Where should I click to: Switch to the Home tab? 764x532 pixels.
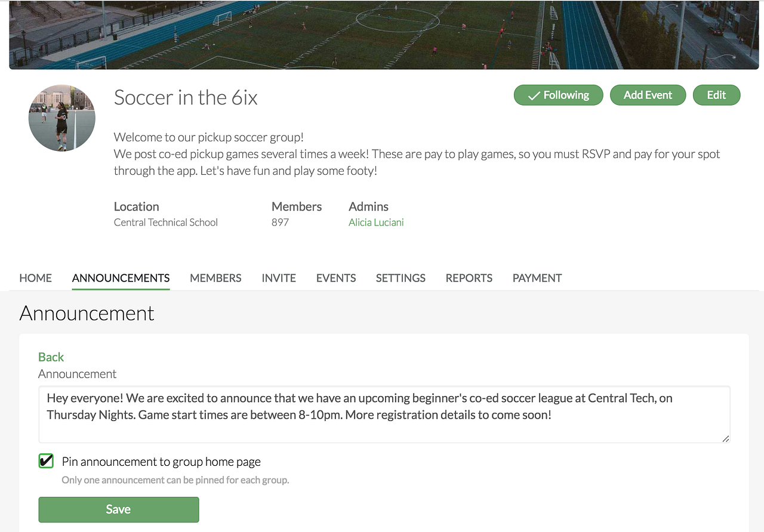(36, 278)
